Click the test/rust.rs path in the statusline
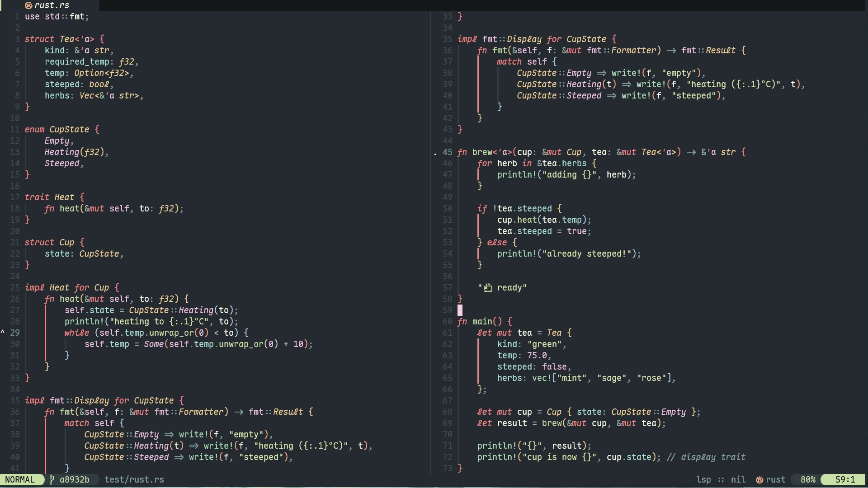The height and width of the screenshot is (488, 868). tap(134, 480)
